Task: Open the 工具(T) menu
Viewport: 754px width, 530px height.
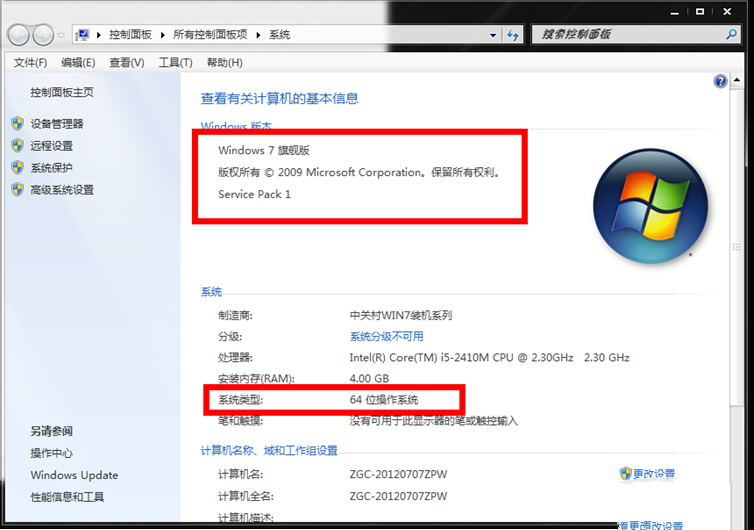Action: coord(175,62)
